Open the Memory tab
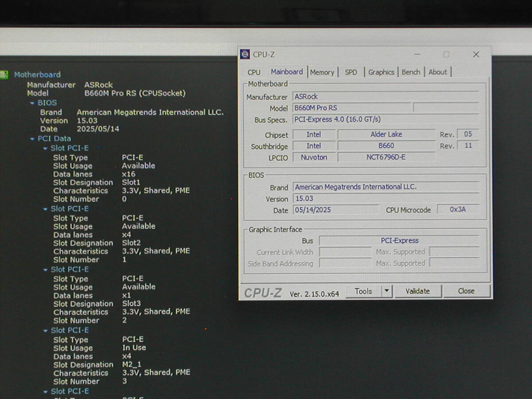Screen dimensions: 532x399 point(322,72)
